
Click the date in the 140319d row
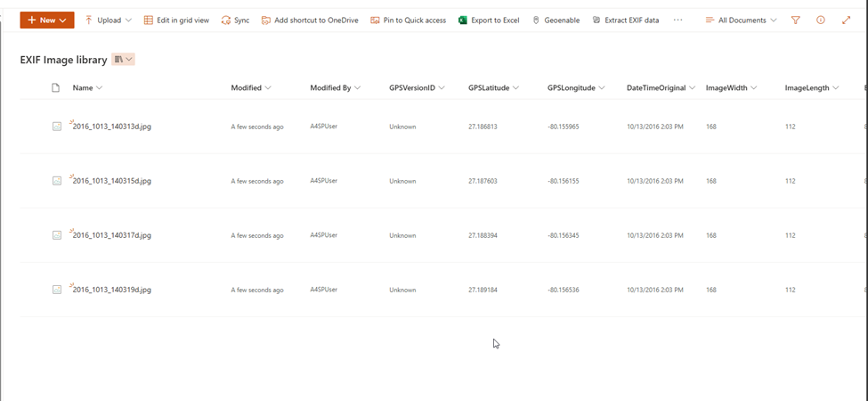655,290
